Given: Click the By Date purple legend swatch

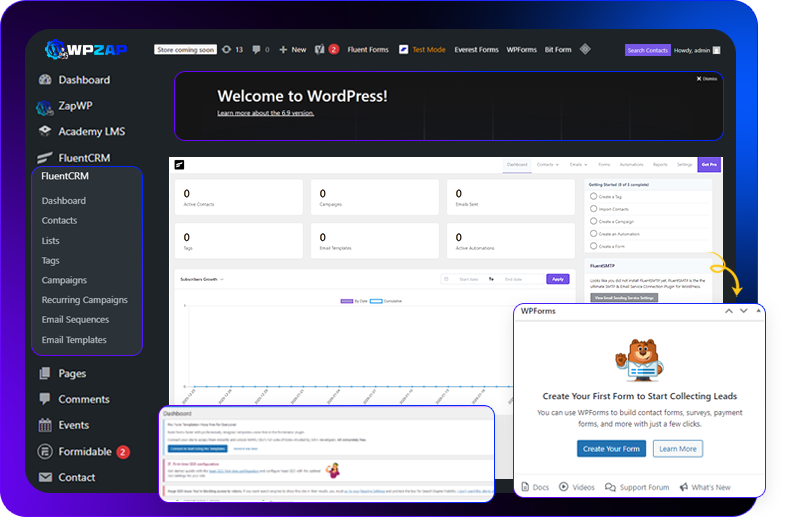Looking at the screenshot, I should tap(347, 300).
